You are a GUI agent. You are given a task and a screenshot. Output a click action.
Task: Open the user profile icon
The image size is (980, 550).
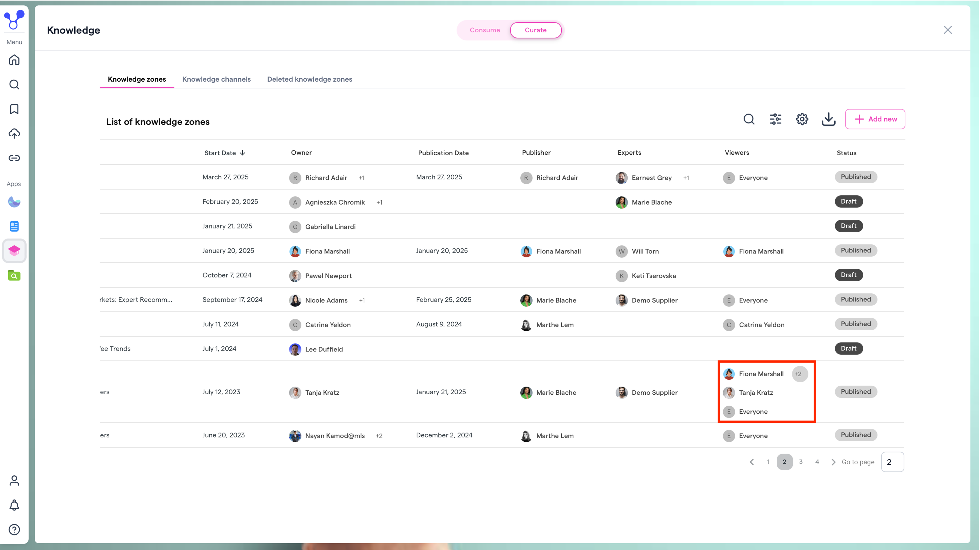point(14,481)
